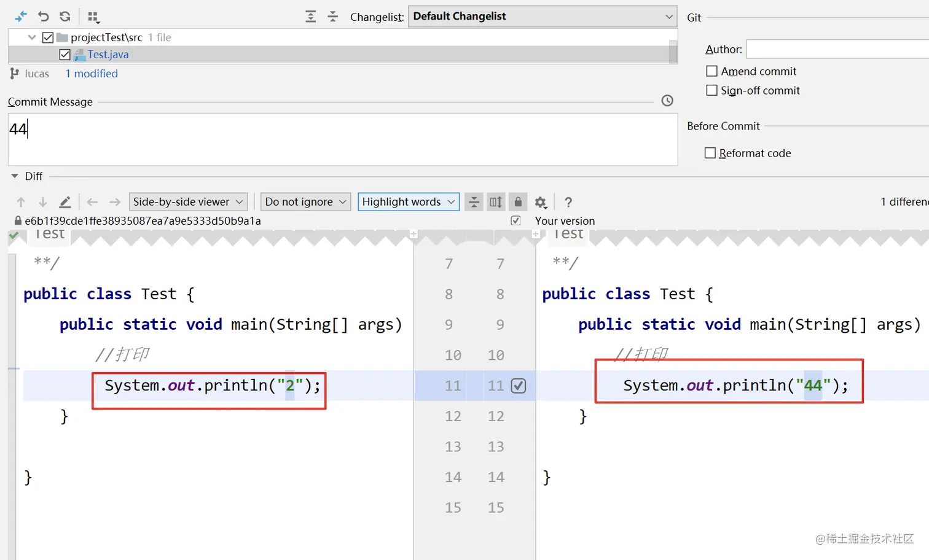Click the Author input field

[838, 49]
